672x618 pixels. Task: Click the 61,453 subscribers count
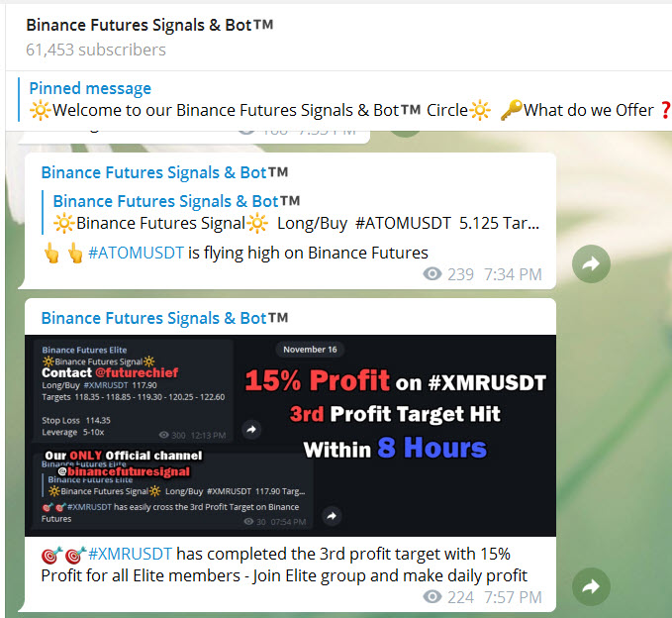[x=96, y=50]
